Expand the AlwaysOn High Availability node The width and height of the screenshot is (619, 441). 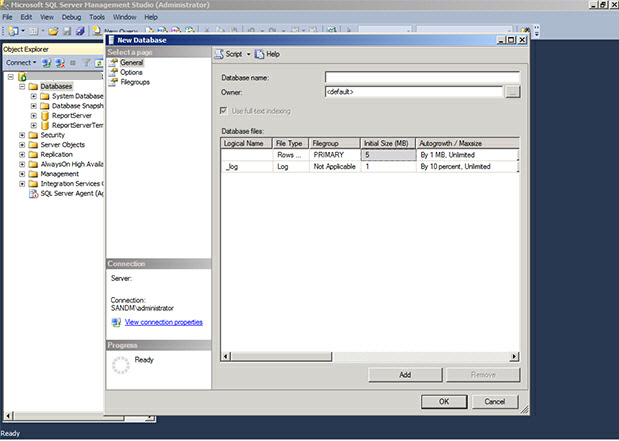tap(22, 164)
